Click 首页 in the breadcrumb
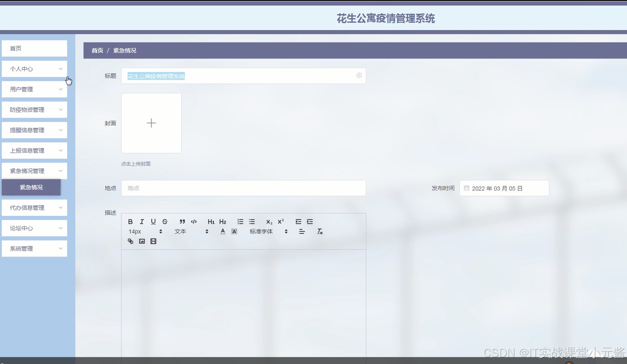This screenshot has height=364, width=627. 97,51
